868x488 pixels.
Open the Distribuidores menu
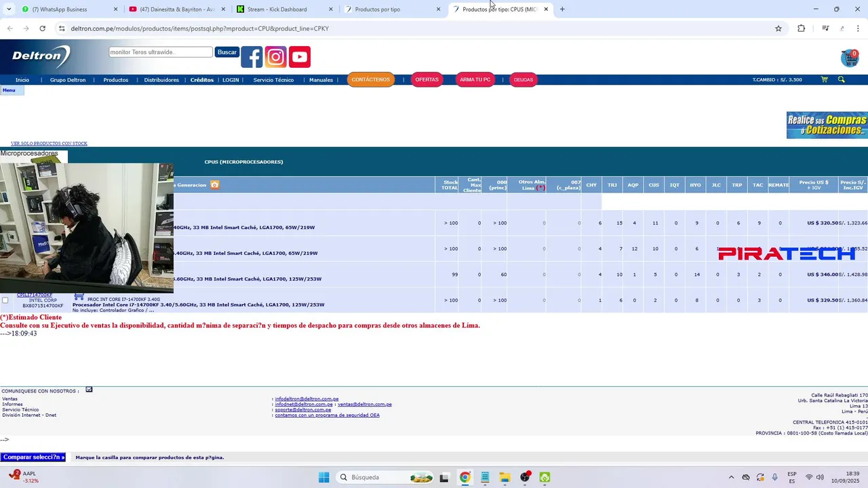tap(161, 80)
